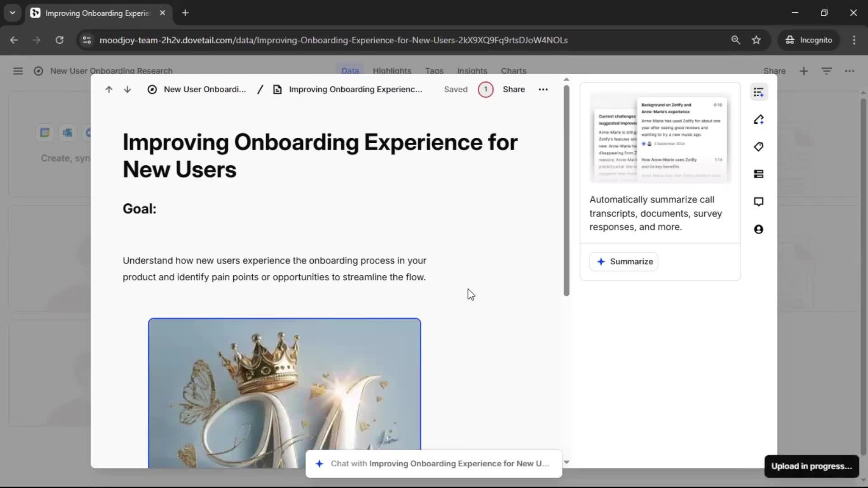Open the participant person icon panel
Image resolution: width=868 pixels, height=488 pixels.
tap(759, 229)
